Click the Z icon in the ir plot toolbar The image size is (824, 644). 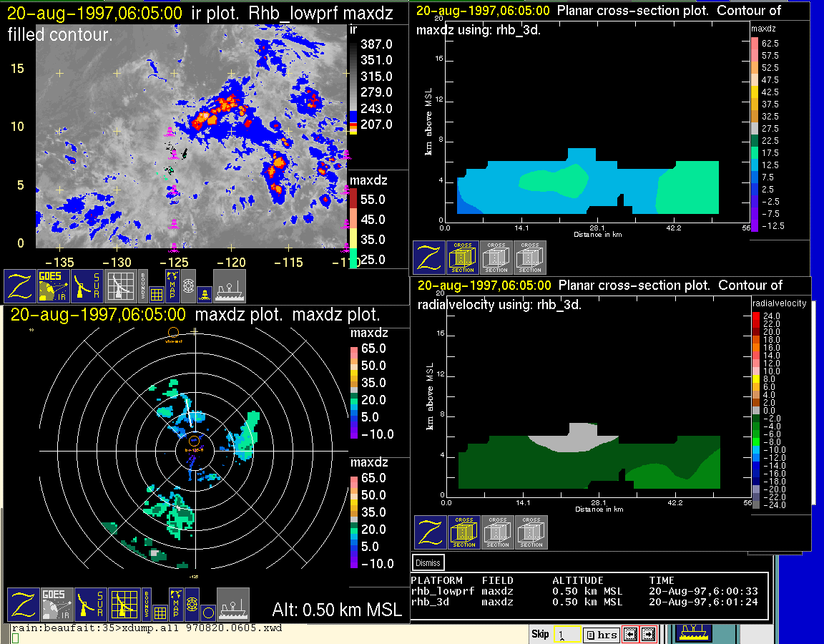point(20,286)
